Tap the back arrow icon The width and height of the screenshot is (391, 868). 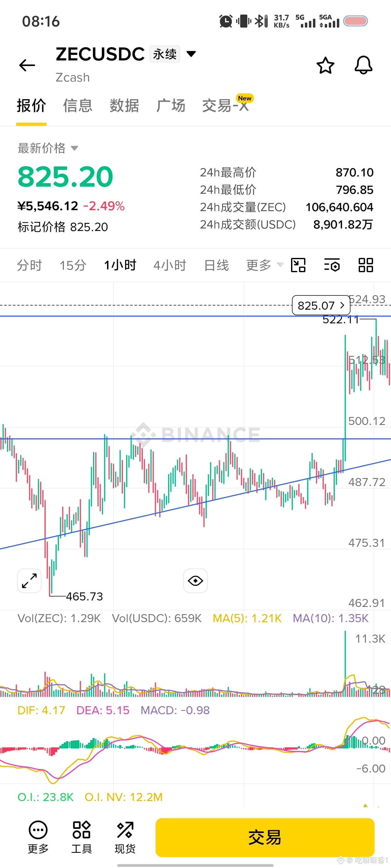[27, 65]
